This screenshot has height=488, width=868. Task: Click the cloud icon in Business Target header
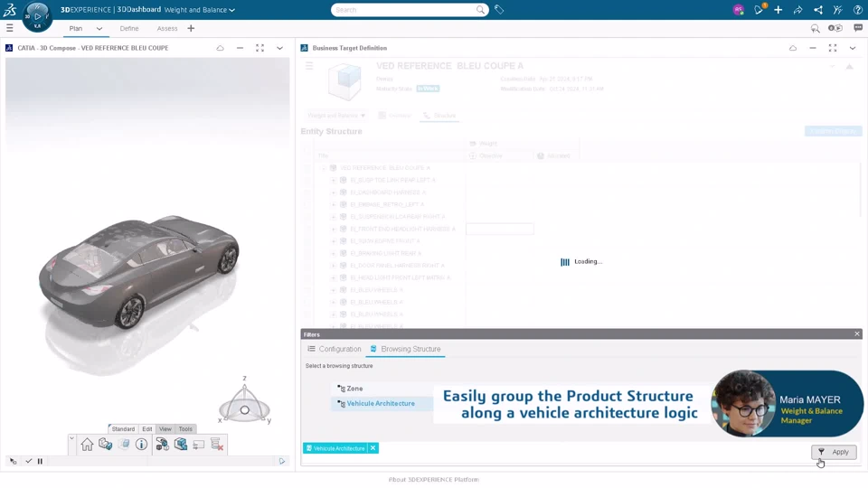click(793, 48)
